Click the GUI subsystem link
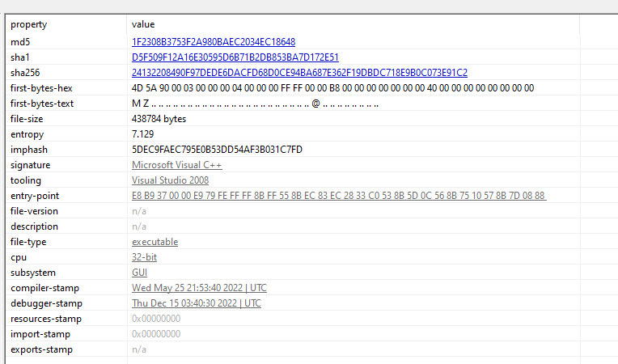This screenshot has width=618, height=364. pos(139,273)
